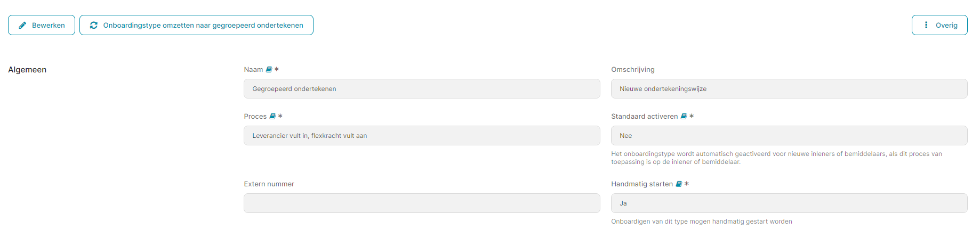Viewport: 980px width, 238px height.
Task: Open the book help icon beside Naam
Action: 269,70
